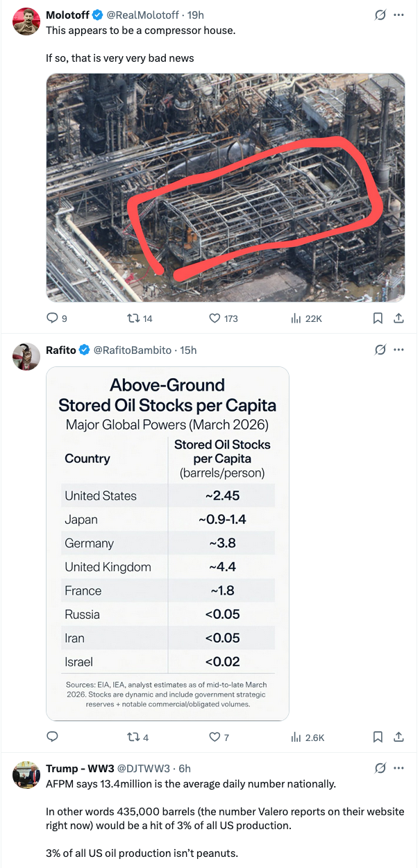The height and width of the screenshot is (868, 420).
Task: Bookmark Rafito's oil stocks post
Action: click(x=378, y=737)
